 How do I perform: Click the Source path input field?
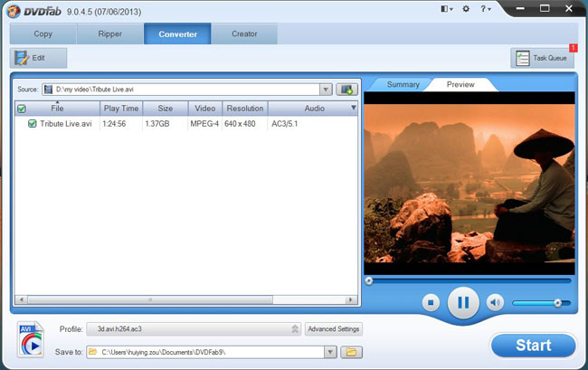point(181,90)
